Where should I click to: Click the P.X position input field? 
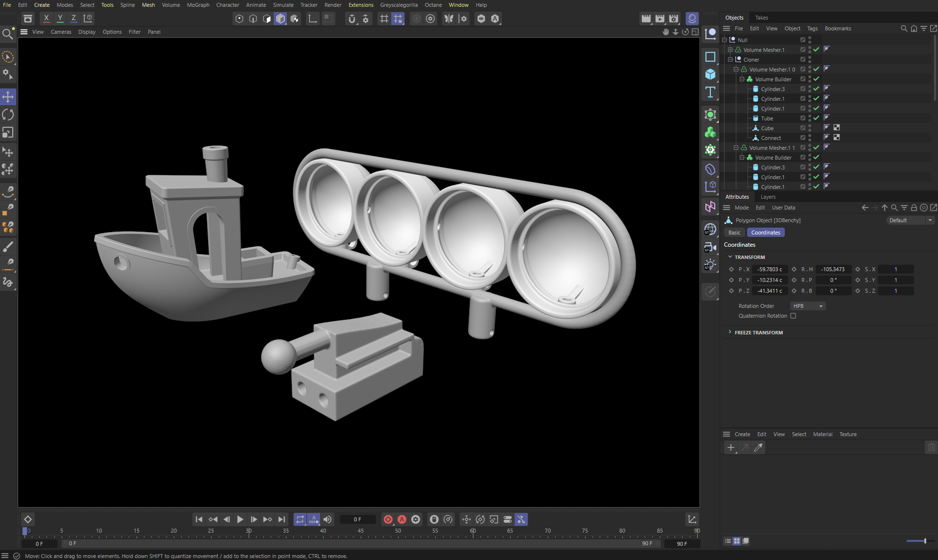(x=770, y=269)
